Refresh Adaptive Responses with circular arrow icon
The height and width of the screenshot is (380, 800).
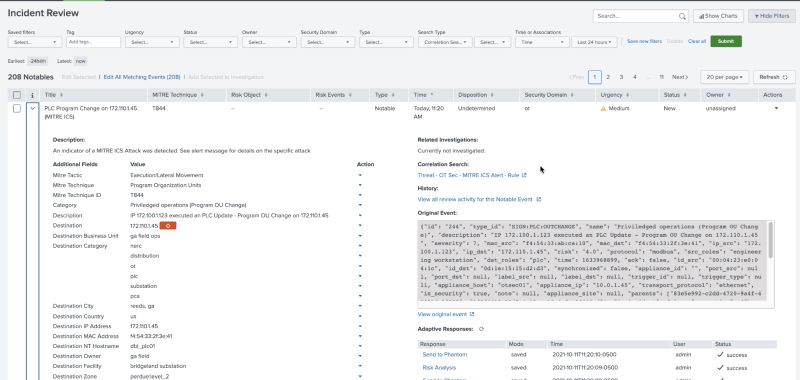[x=481, y=329]
